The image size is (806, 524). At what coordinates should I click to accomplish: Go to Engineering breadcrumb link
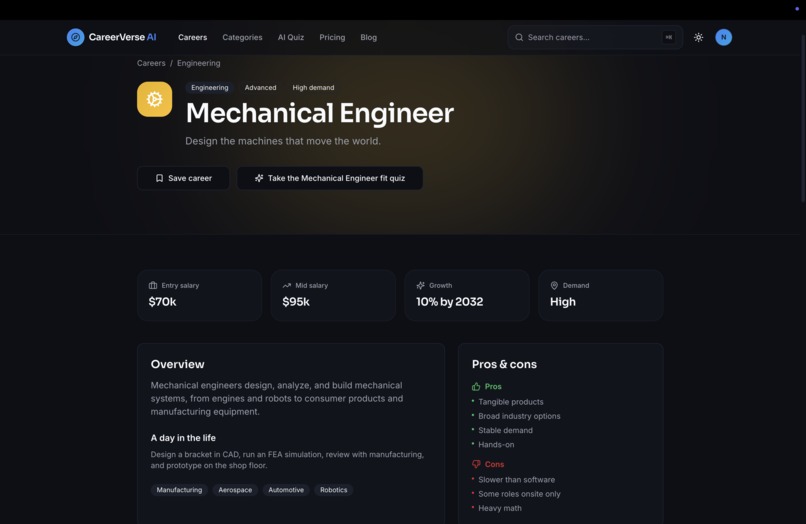[198, 63]
